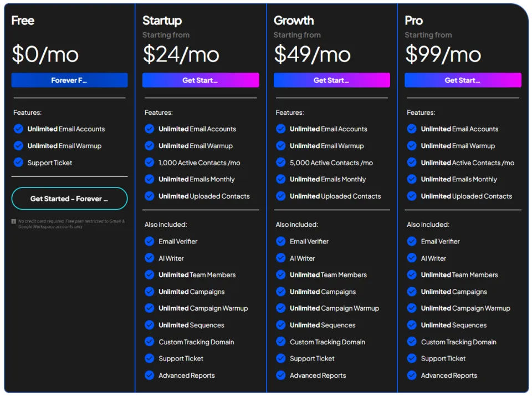Click 'Get Start...' under the Growth plan
The width and height of the screenshot is (532, 396).
coord(332,80)
